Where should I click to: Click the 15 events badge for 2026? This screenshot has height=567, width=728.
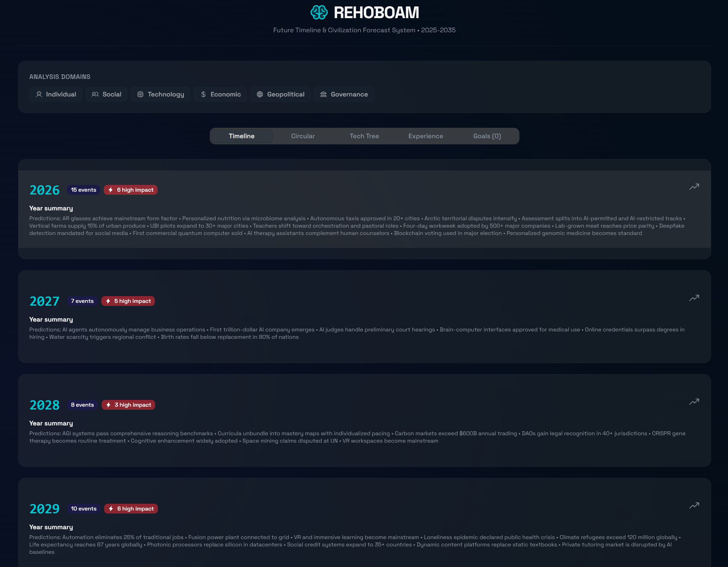[x=83, y=190]
